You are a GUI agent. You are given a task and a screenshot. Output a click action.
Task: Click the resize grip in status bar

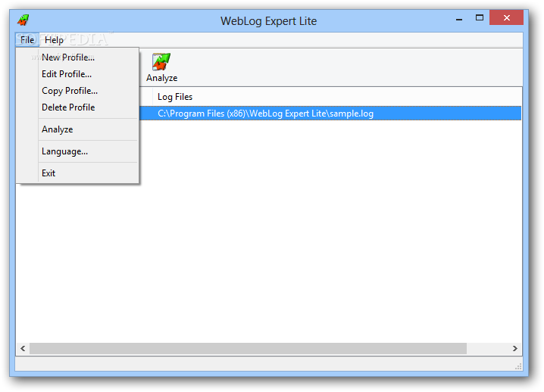tap(518, 366)
